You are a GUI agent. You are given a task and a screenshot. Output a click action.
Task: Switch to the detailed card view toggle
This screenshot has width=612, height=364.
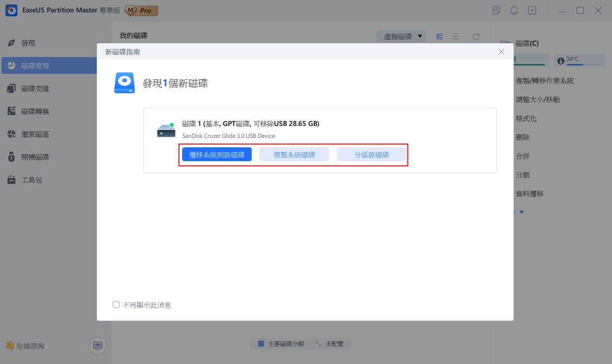pyautogui.click(x=440, y=36)
